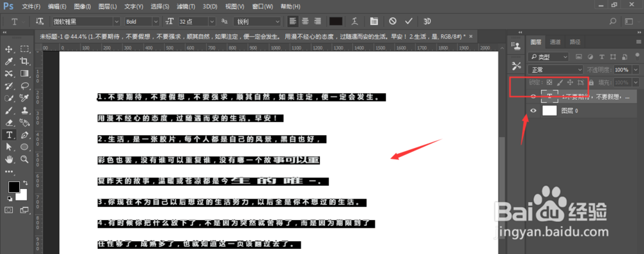Select the Horizontal Type tool

(8, 134)
